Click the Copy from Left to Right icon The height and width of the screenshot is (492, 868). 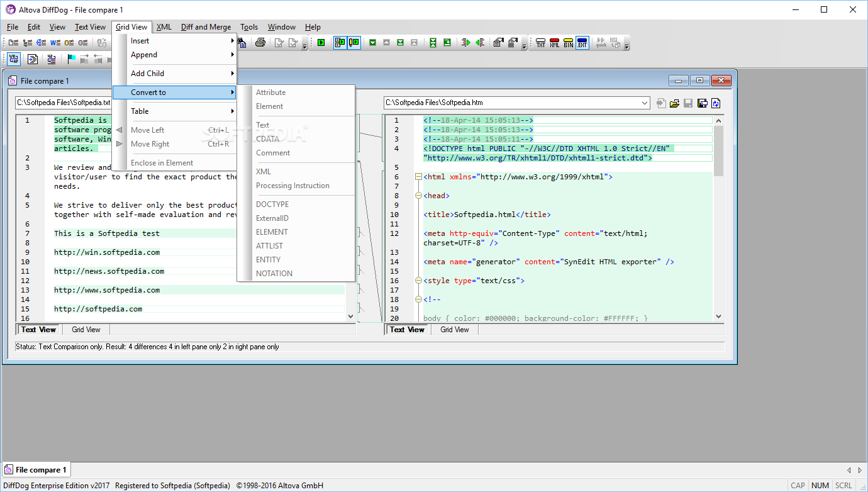click(x=465, y=43)
